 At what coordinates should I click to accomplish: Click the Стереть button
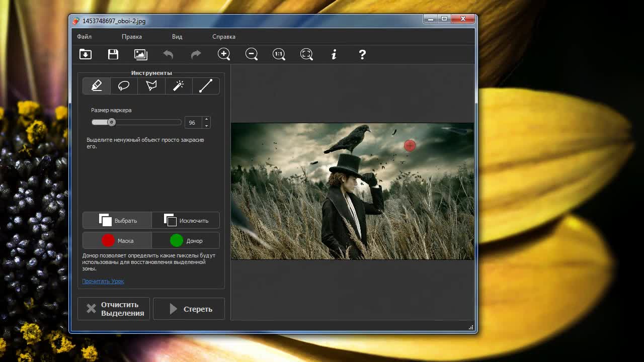tap(189, 309)
